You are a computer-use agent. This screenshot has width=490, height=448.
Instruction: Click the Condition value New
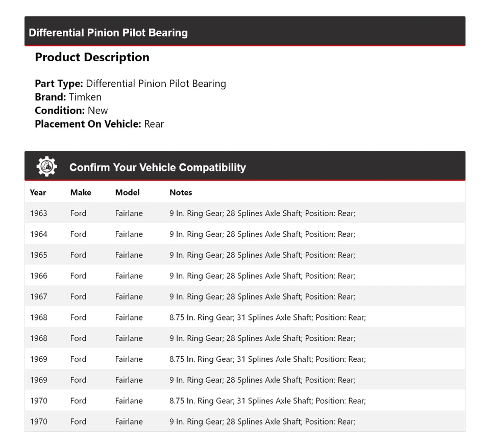[97, 110]
